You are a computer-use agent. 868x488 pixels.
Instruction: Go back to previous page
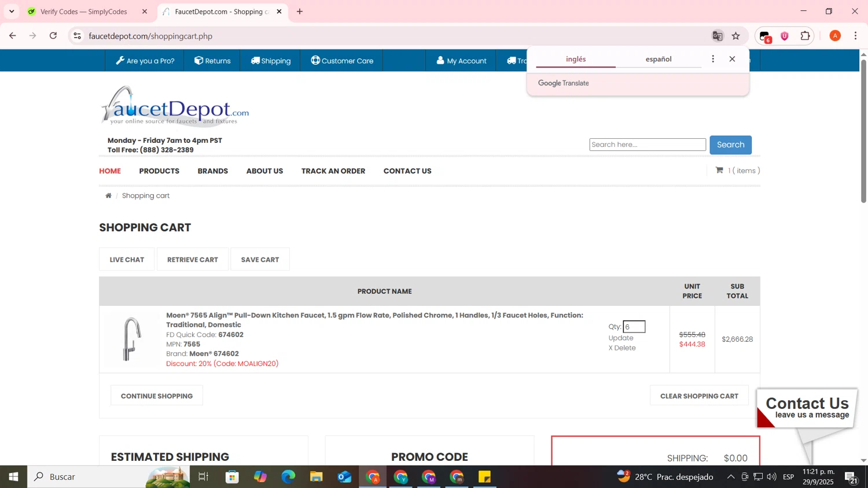pos(12,36)
